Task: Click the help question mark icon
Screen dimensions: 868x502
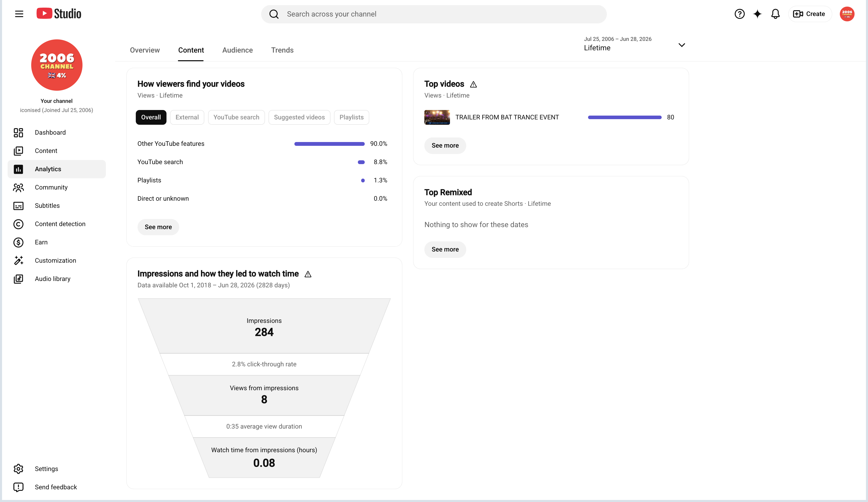Action: pos(739,14)
